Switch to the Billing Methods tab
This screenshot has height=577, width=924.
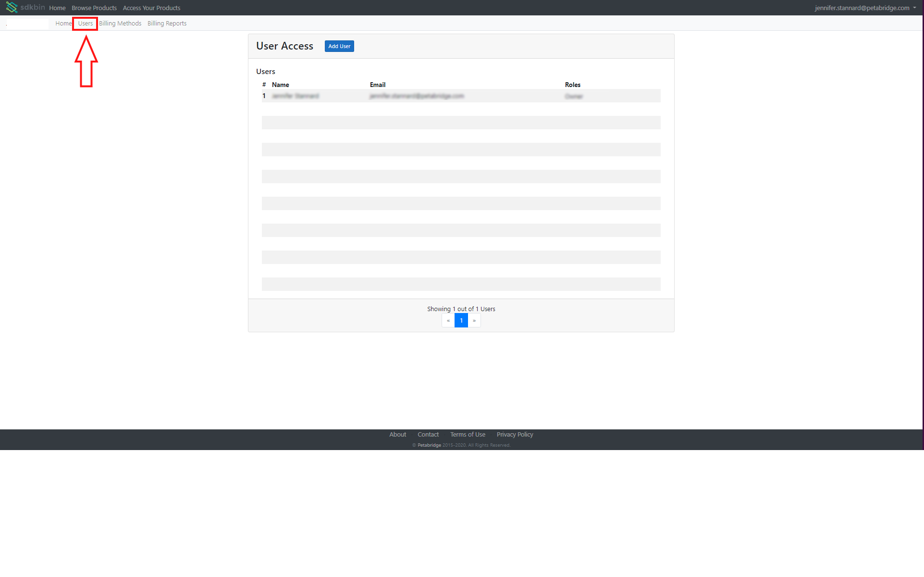(x=120, y=23)
